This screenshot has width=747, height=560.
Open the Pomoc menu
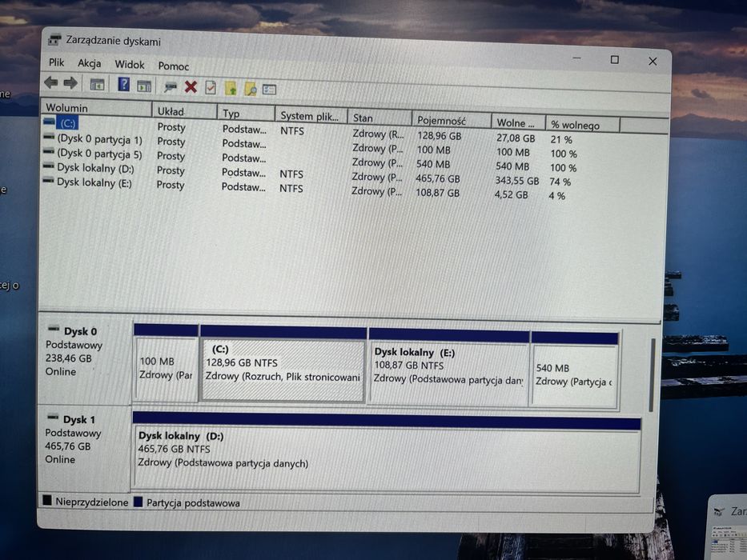point(174,66)
